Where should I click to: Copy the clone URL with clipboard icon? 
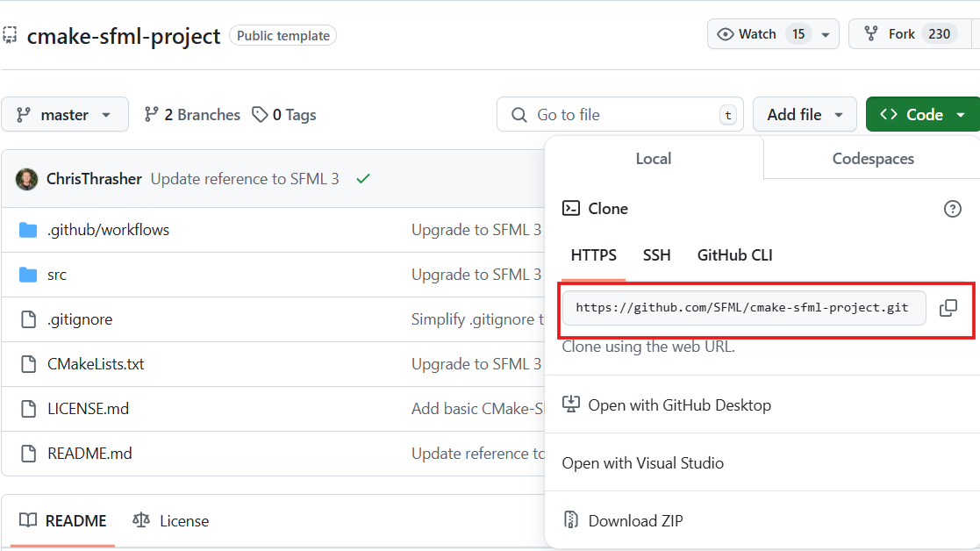pos(948,307)
